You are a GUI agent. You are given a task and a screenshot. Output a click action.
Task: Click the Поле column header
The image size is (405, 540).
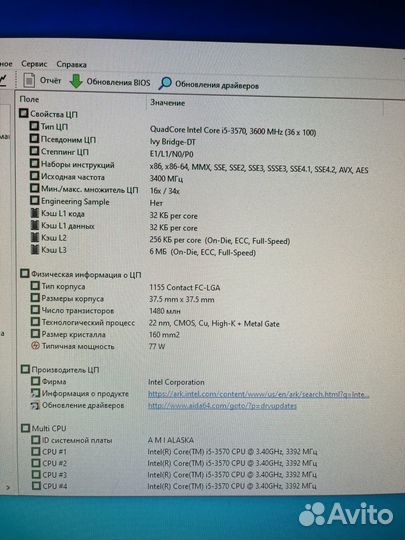tap(29, 99)
